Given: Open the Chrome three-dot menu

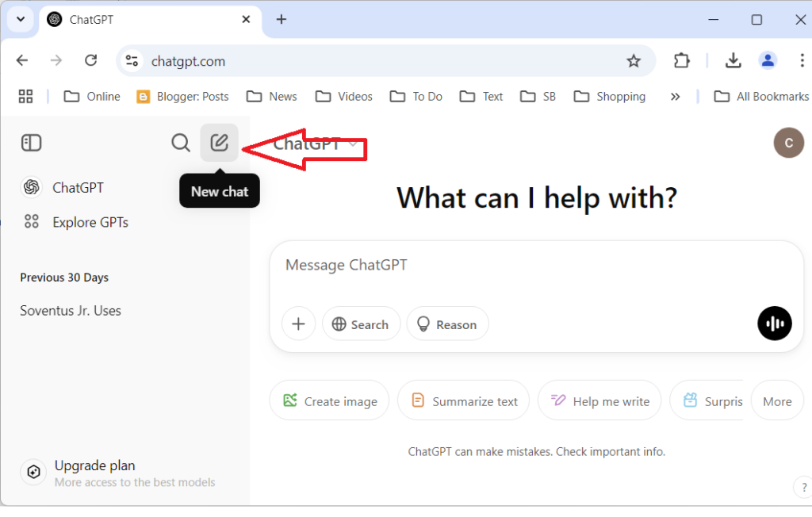Looking at the screenshot, I should 802,60.
